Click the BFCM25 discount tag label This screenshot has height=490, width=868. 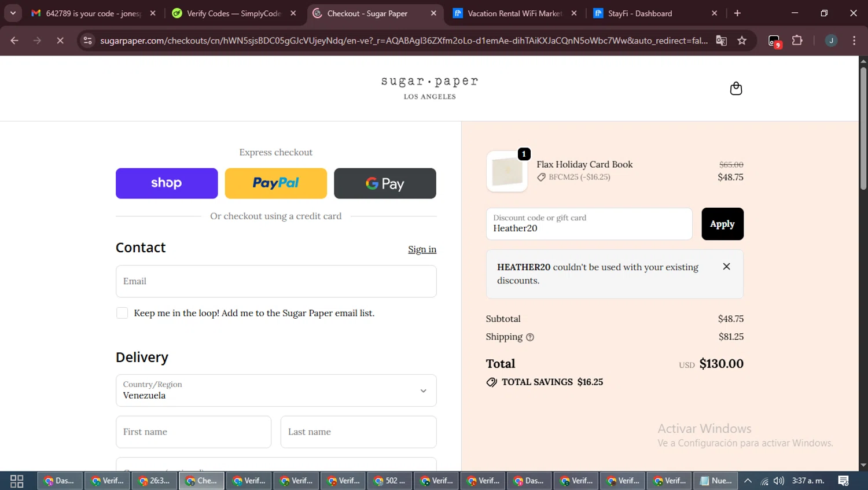pos(573,177)
